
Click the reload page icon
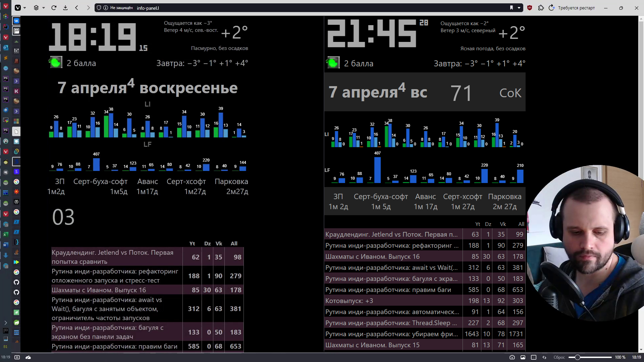click(x=54, y=8)
